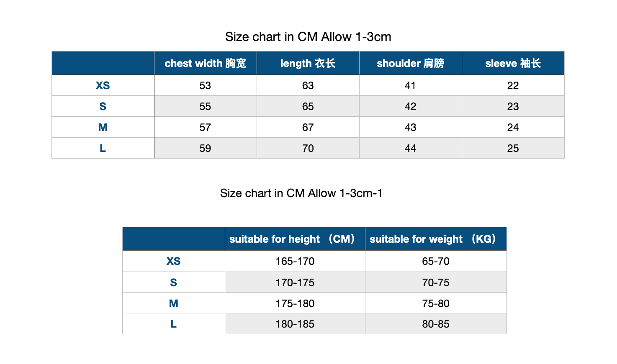Select the weight cell 75-80
Image resolution: width=617 pixels, height=364 pixels.
click(x=436, y=303)
